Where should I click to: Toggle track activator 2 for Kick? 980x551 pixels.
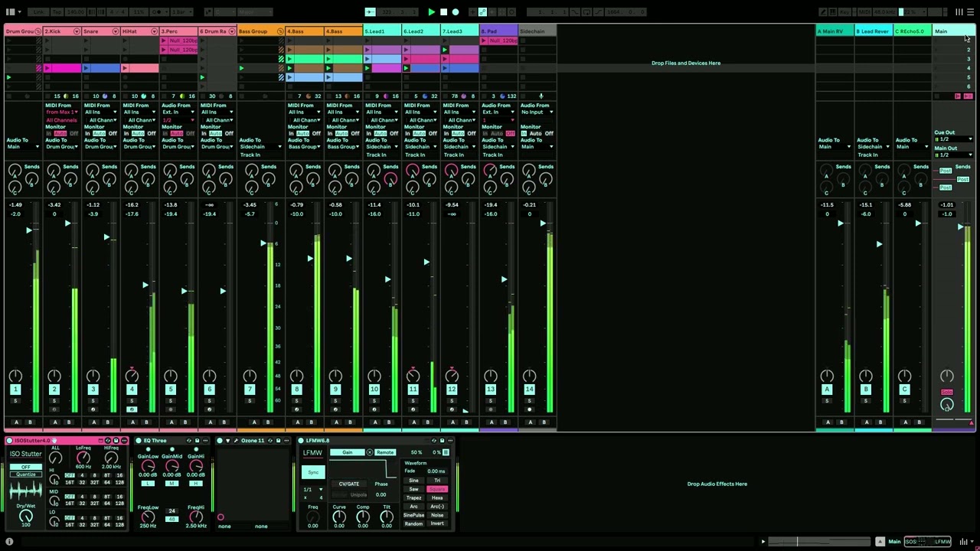point(54,390)
